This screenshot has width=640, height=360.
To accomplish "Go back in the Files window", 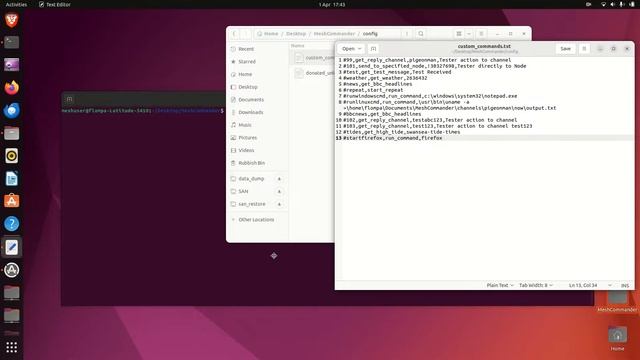I will (x=235, y=33).
